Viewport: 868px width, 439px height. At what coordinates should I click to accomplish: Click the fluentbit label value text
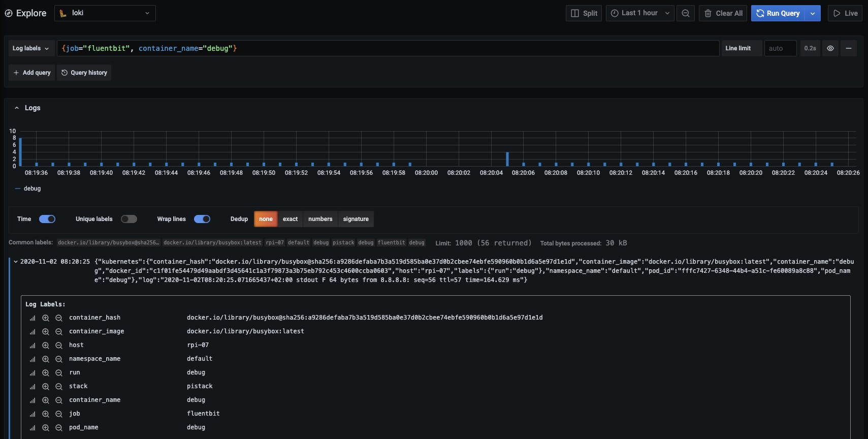click(x=203, y=414)
